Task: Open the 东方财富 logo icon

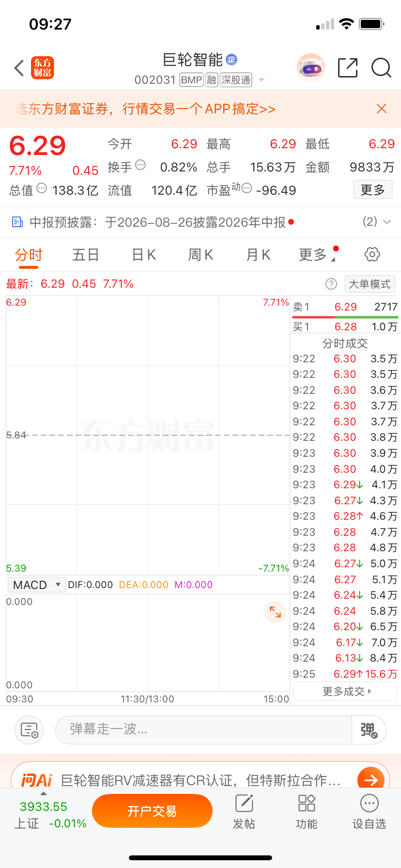Action: (43, 68)
